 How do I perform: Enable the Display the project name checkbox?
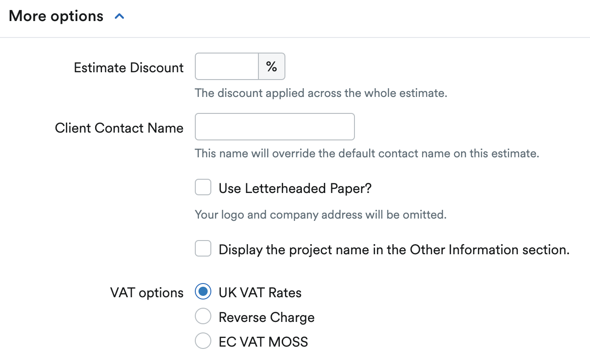point(203,249)
